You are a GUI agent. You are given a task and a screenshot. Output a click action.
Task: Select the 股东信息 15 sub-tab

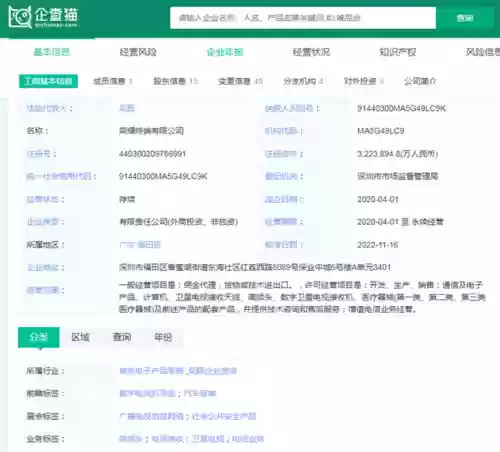point(175,81)
